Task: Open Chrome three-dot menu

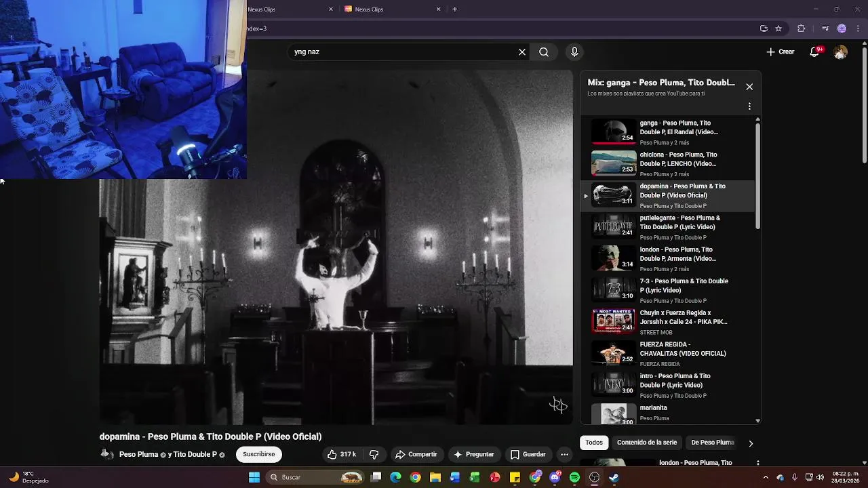Action: pyautogui.click(x=858, y=28)
